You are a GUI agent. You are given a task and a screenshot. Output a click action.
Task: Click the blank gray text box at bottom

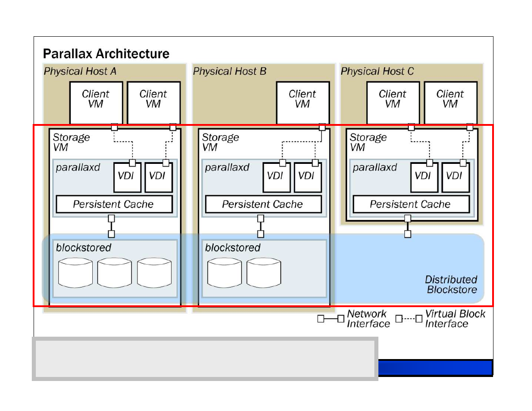click(205, 359)
